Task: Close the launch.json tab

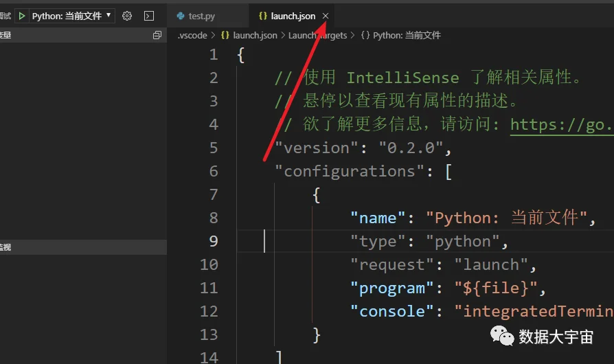Action: 326,16
